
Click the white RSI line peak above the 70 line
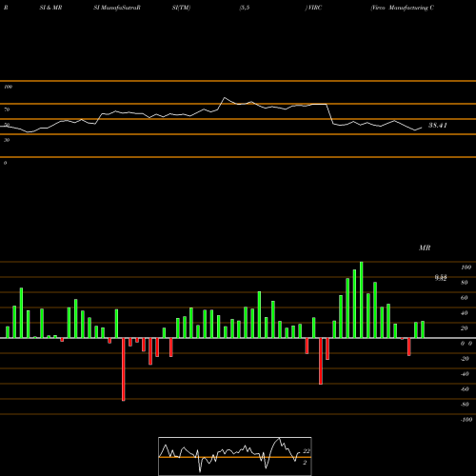[x=225, y=98]
